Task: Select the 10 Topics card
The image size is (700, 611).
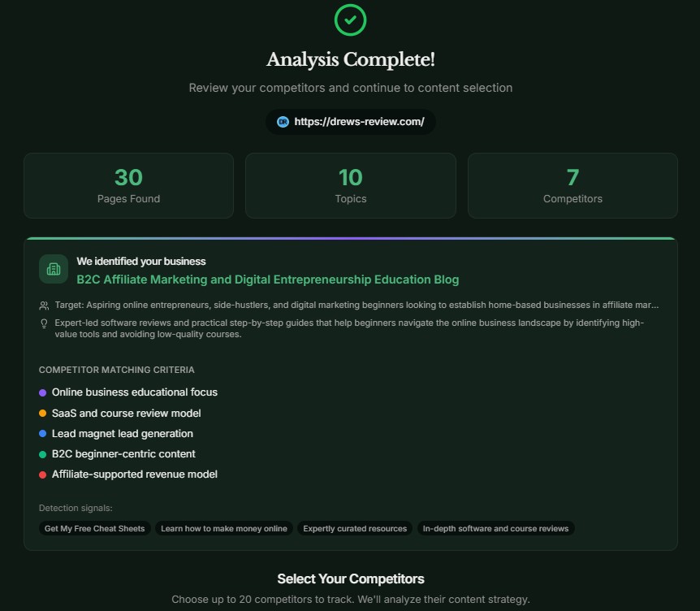Action: [x=350, y=185]
